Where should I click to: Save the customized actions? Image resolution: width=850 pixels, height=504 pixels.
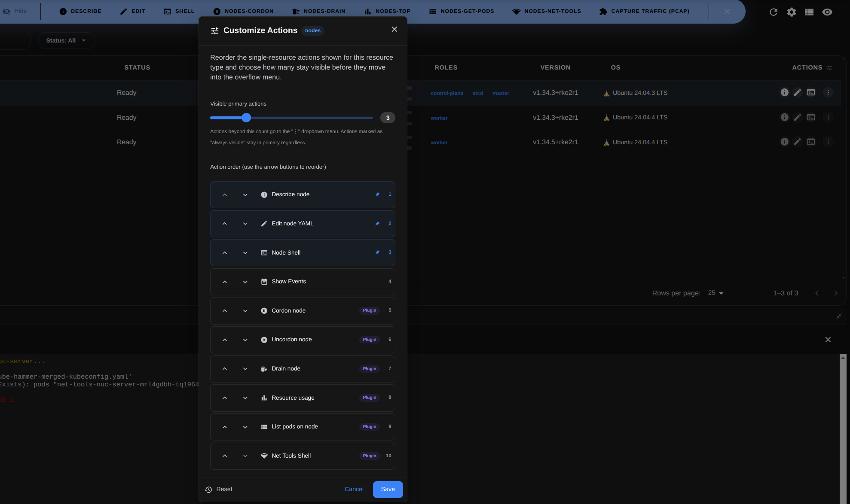pyautogui.click(x=388, y=489)
